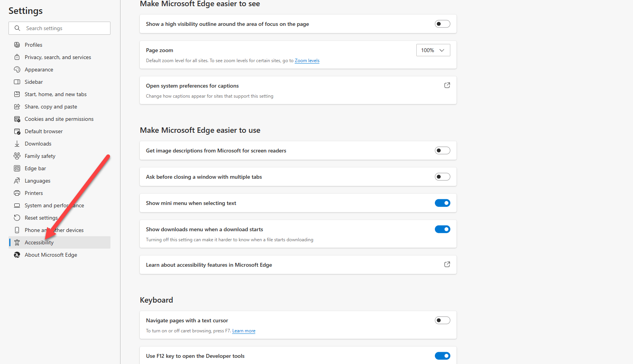The height and width of the screenshot is (364, 633).
Task: Turn off mini menu when selecting text
Action: [x=442, y=203]
